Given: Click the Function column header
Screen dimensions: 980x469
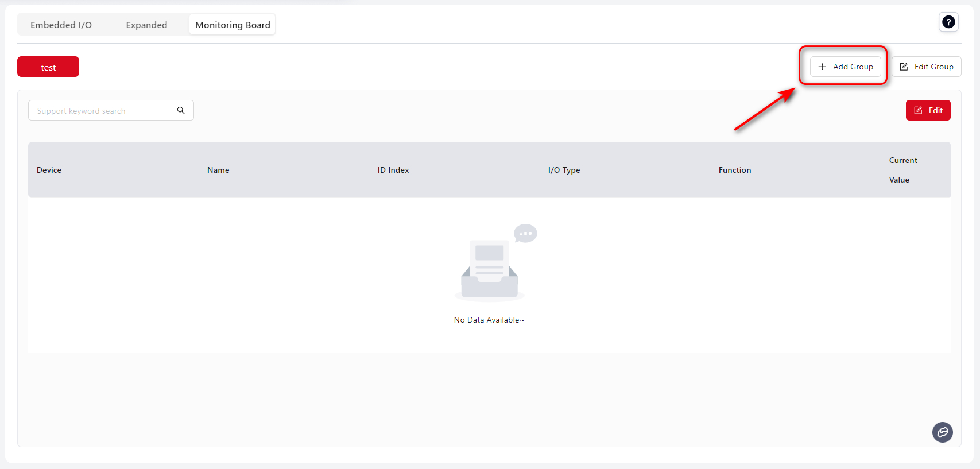Looking at the screenshot, I should tap(734, 170).
